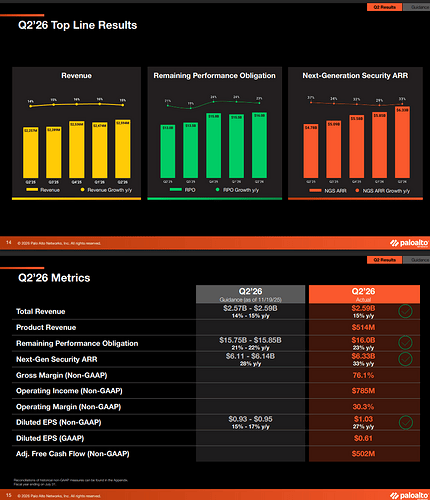Click the Q2'26 orange bar labeled $6.33B

point(402,142)
